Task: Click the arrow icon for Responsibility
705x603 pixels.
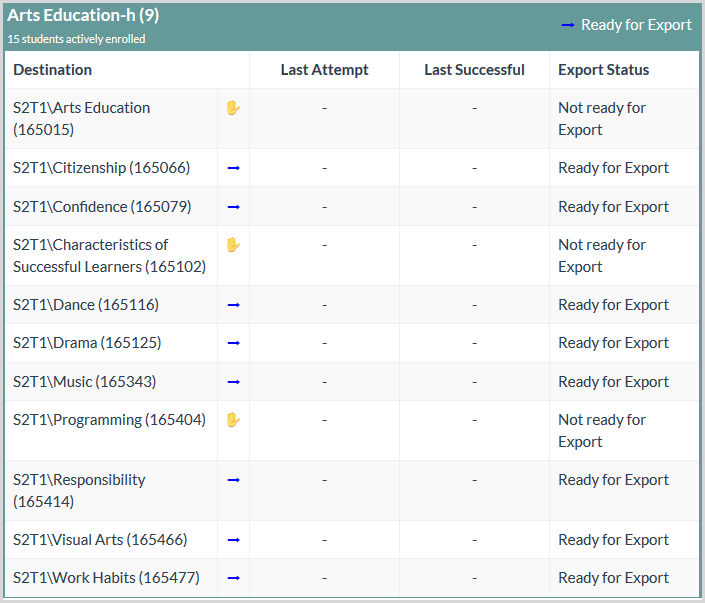Action: 234,480
